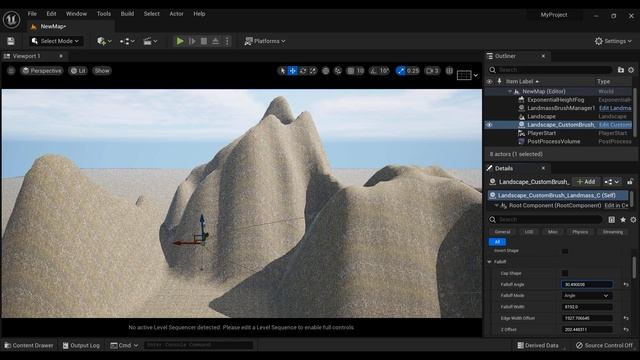Viewport: 640px width, 360px height.
Task: Toggle the Details panel lock icon
Action: pyautogui.click(x=630, y=182)
